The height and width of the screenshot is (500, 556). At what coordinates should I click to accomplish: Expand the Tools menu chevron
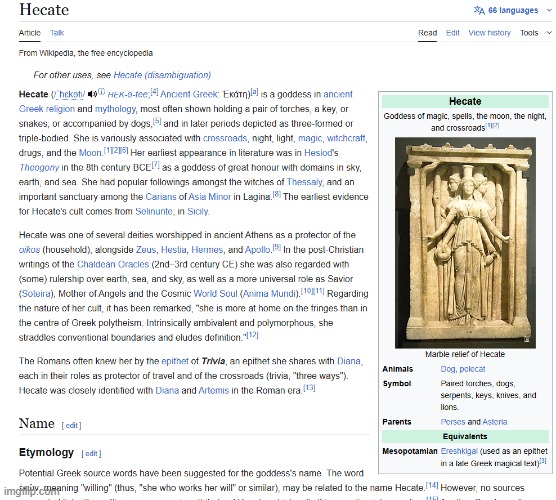[549, 33]
